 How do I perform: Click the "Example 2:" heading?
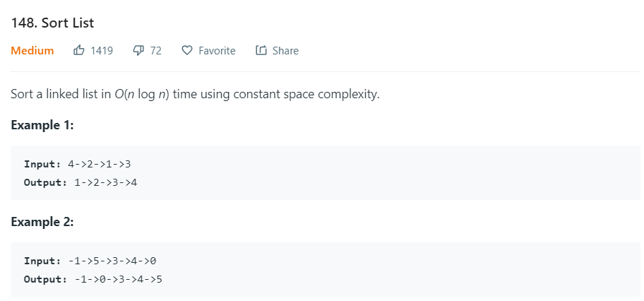[42, 222]
